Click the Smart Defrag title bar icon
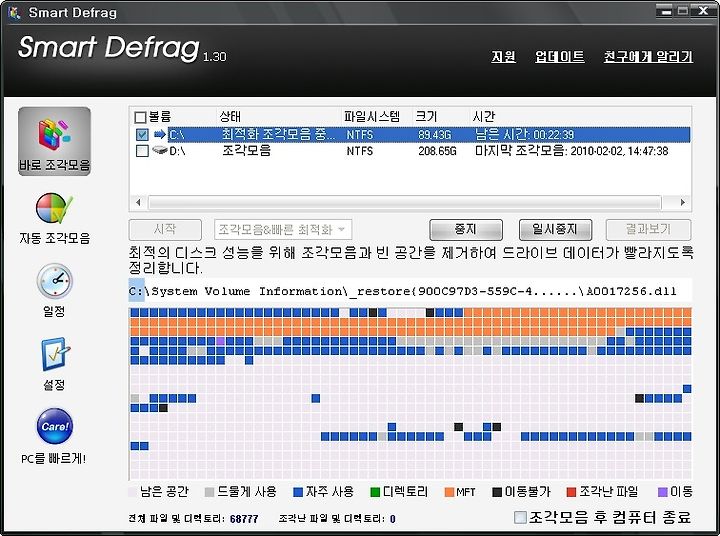Viewport: 720px width, 536px height. click(x=14, y=12)
